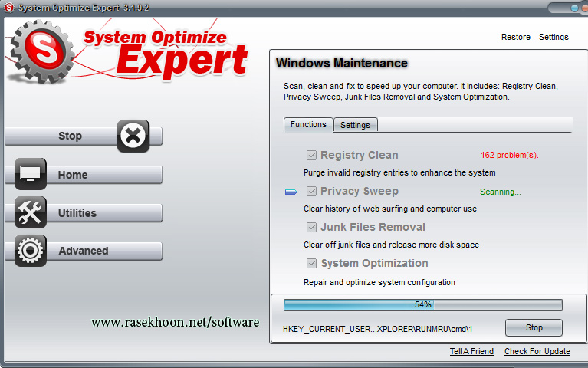Click the Advanced gear icon

[x=31, y=251]
